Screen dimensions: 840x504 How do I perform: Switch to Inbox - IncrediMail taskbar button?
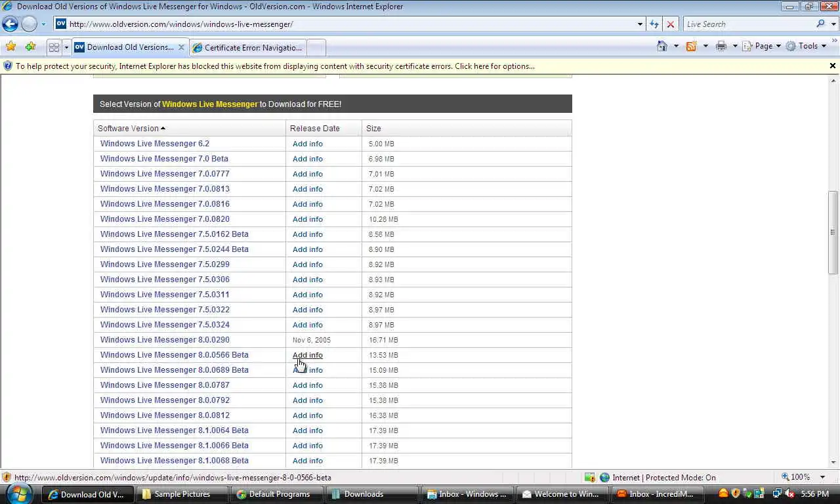[658, 494]
